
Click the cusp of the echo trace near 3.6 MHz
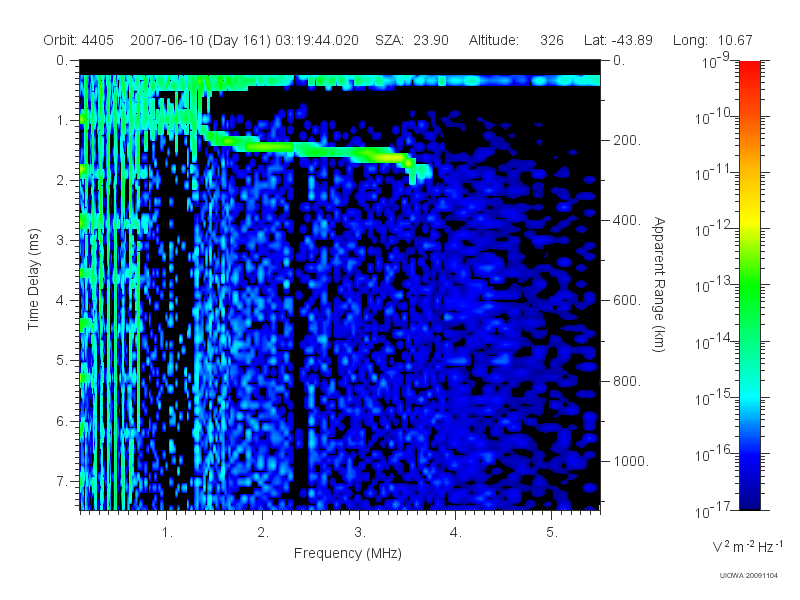coord(414,170)
